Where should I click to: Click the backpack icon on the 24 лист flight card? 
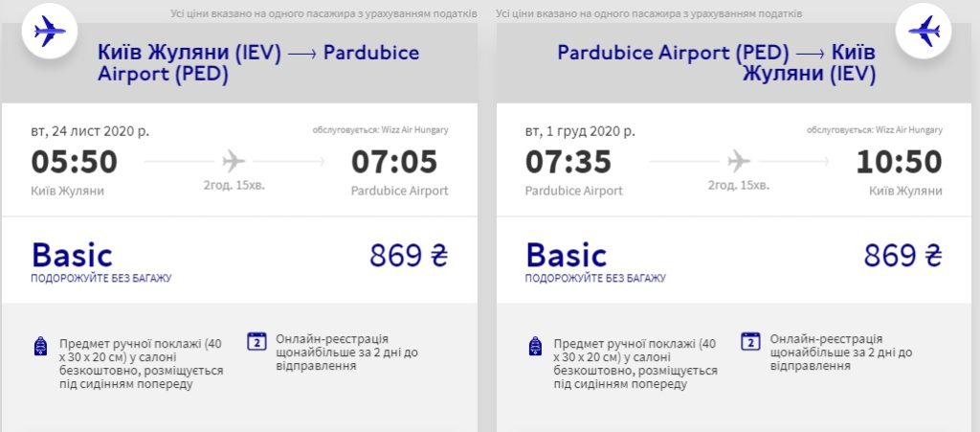point(40,346)
